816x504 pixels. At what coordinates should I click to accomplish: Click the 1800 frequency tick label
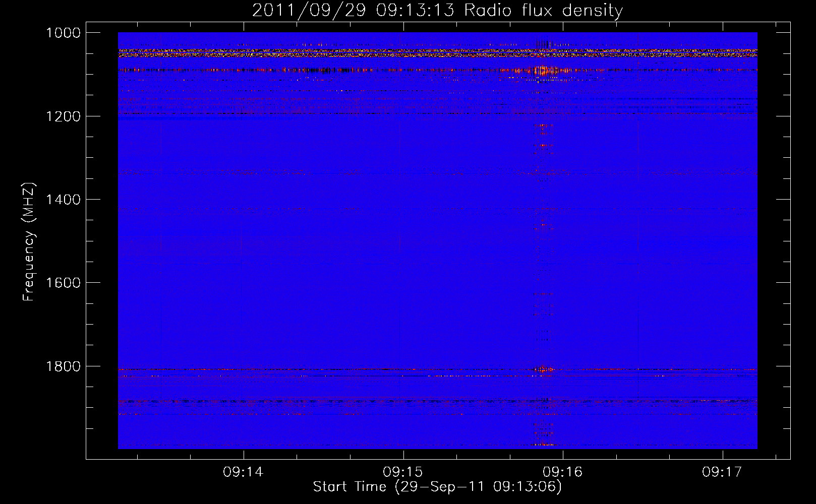[x=64, y=366]
